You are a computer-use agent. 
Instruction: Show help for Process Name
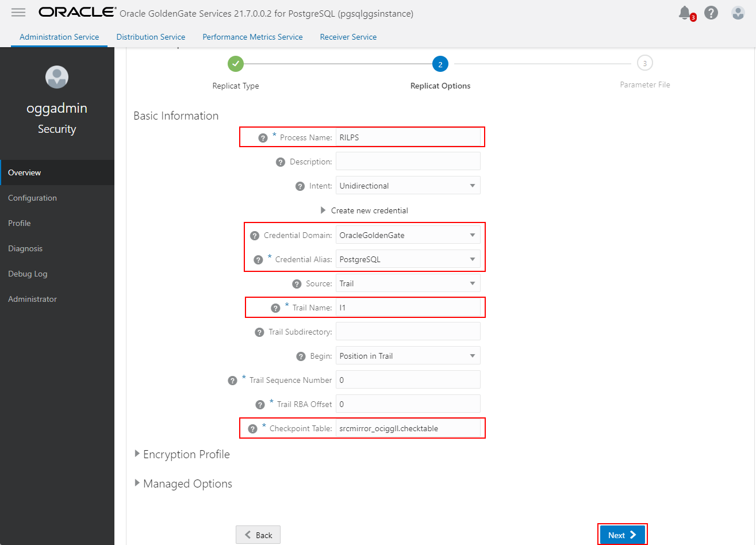[x=263, y=138]
